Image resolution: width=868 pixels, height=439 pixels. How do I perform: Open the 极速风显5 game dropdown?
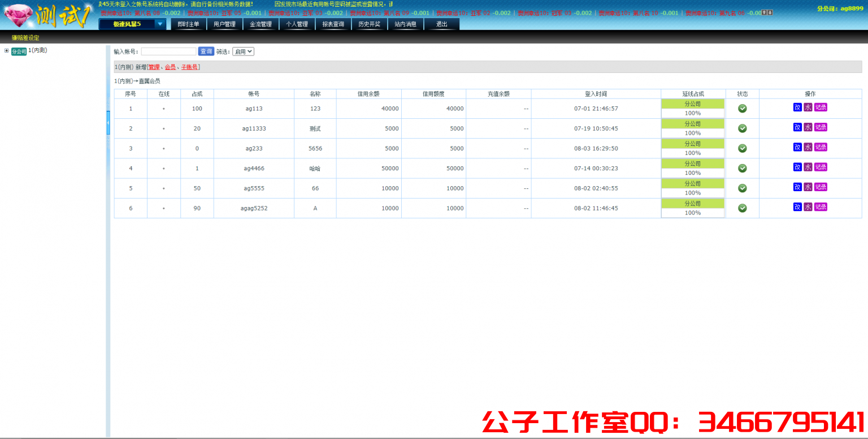point(132,24)
